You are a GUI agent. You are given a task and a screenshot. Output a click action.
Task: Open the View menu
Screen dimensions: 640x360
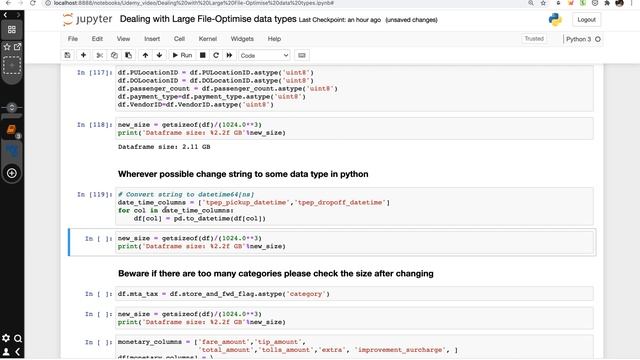pos(123,39)
